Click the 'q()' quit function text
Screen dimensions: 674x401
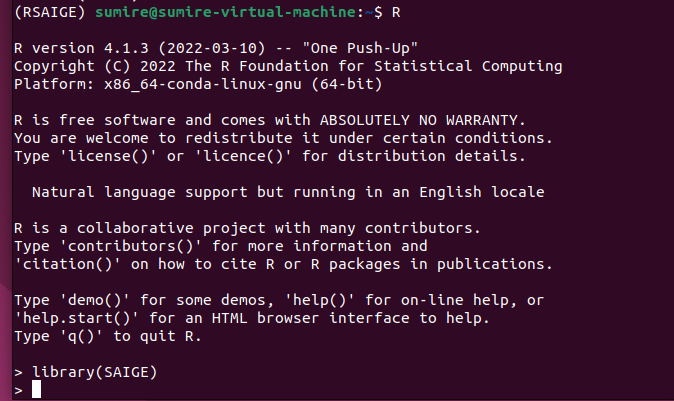pos(80,336)
